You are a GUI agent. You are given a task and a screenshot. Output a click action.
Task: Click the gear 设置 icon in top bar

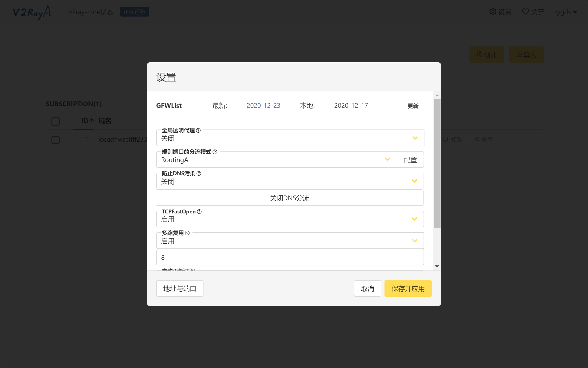click(x=493, y=12)
